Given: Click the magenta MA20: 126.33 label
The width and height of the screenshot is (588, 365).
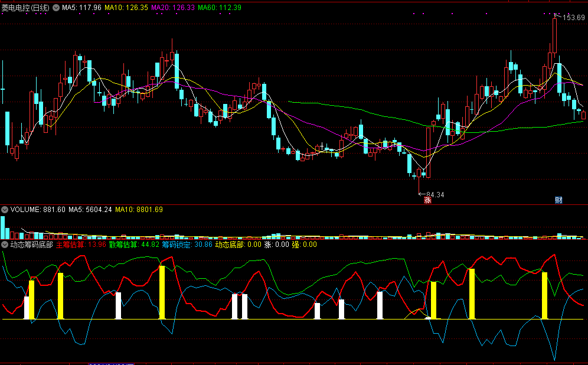Looking at the screenshot, I should (173, 8).
